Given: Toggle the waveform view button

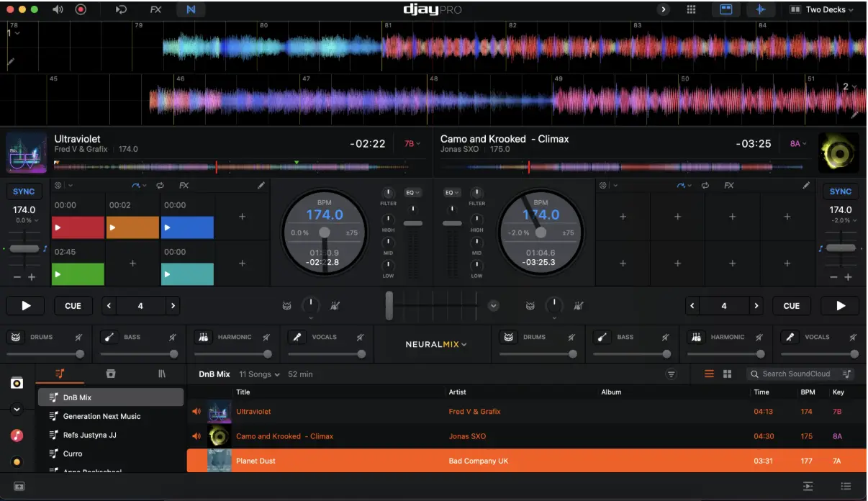Looking at the screenshot, I should (x=761, y=9).
